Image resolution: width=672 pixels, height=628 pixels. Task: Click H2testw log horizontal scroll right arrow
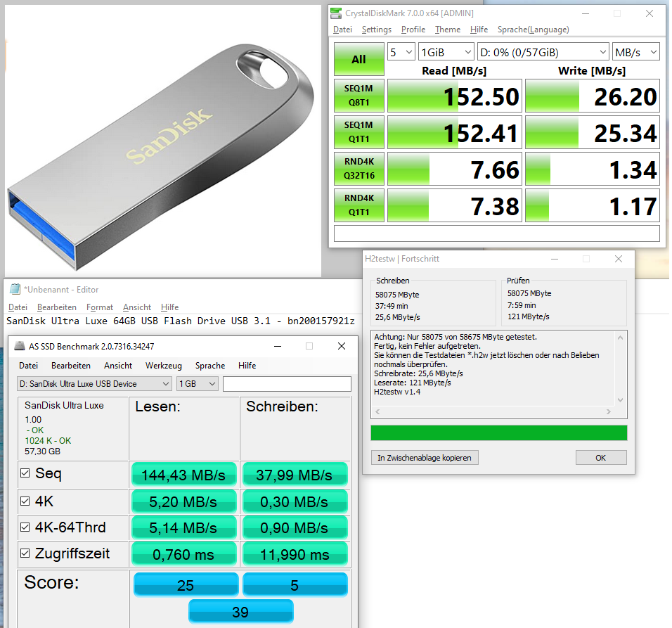(x=608, y=411)
